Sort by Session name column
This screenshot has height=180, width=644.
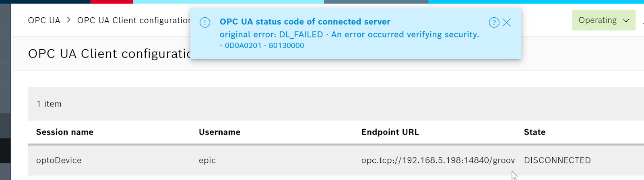(x=65, y=132)
